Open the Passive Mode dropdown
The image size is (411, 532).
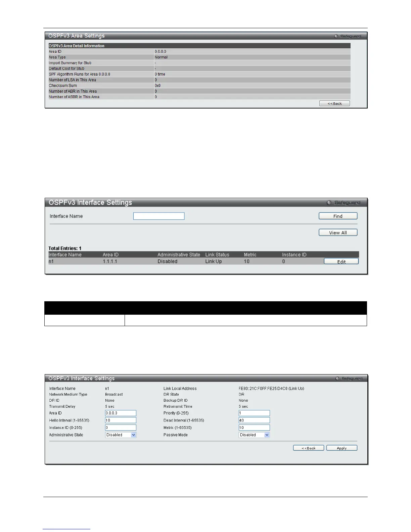pyautogui.click(x=254, y=435)
